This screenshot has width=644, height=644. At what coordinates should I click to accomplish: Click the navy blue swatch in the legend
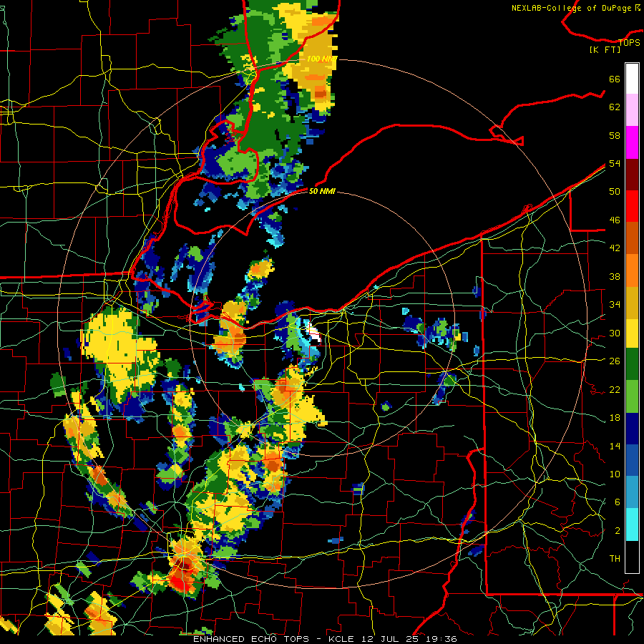tap(632, 429)
